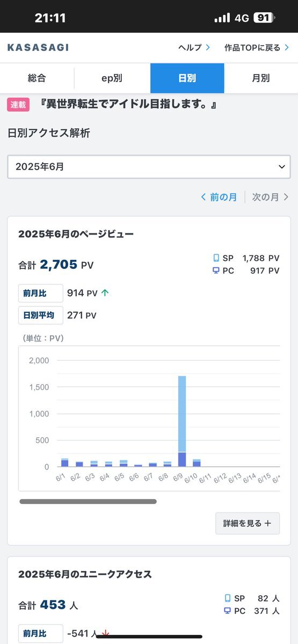Click the green up arrow beside 914 PV
The width and height of the screenshot is (298, 644).
(x=105, y=293)
